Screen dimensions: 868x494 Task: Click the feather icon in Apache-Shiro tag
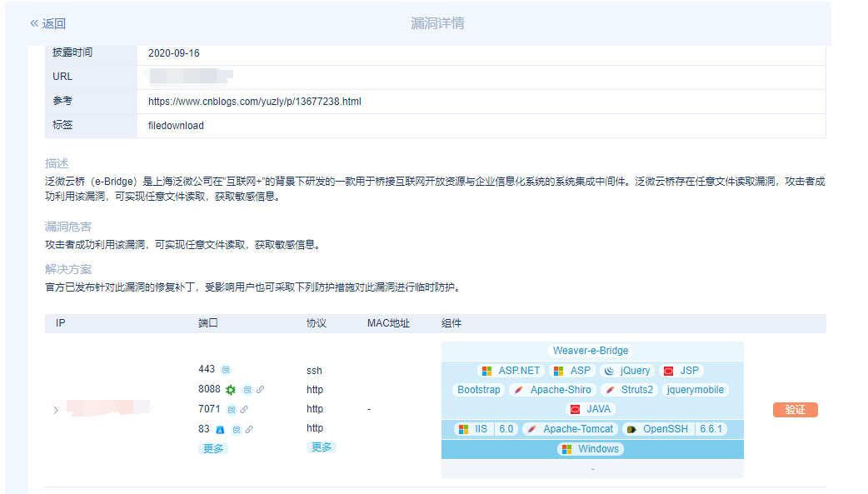click(x=519, y=391)
